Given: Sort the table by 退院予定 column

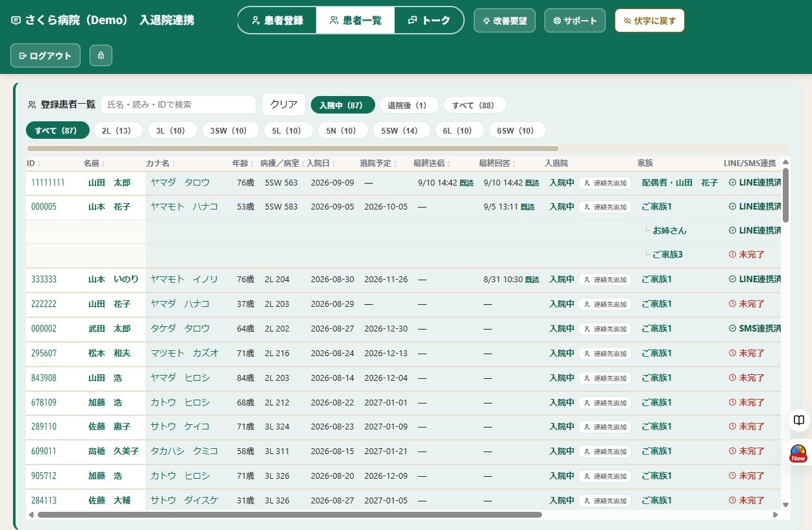Looking at the screenshot, I should click(x=378, y=163).
